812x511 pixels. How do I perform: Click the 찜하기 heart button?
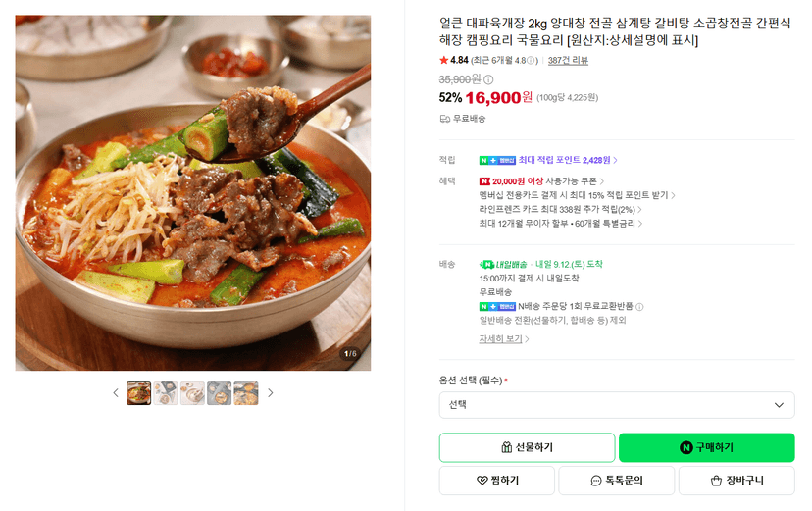[x=497, y=481]
